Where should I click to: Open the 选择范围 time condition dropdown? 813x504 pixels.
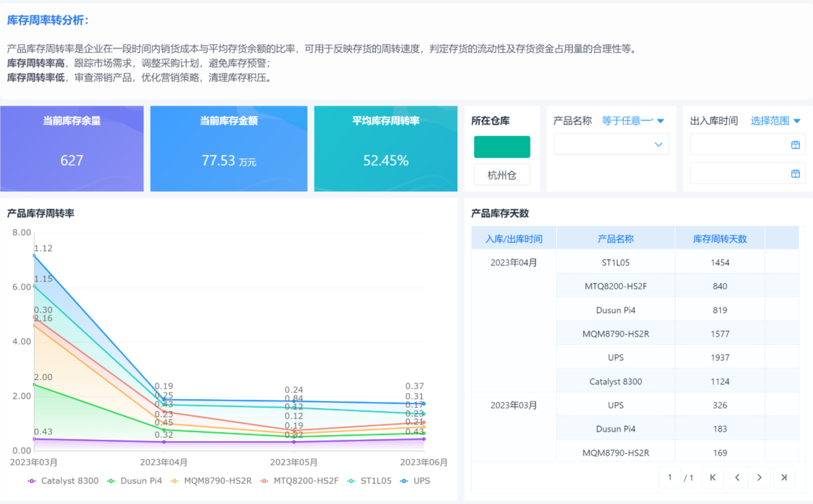[776, 121]
